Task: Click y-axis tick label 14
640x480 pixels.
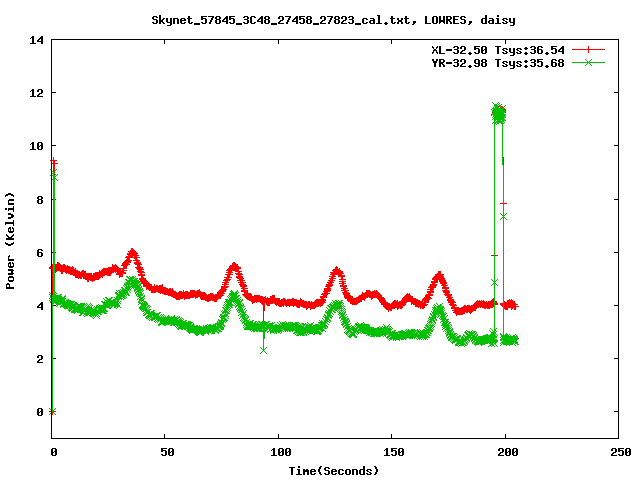Action: tap(36, 40)
